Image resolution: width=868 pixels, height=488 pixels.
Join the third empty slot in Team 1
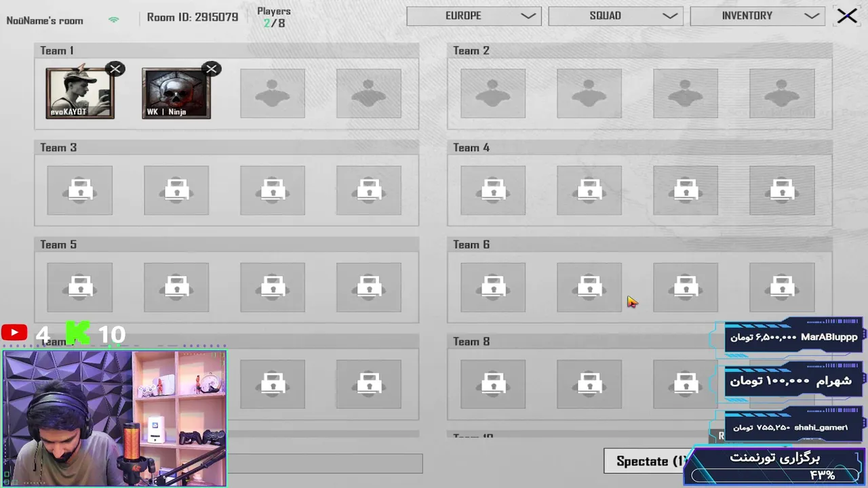click(273, 94)
